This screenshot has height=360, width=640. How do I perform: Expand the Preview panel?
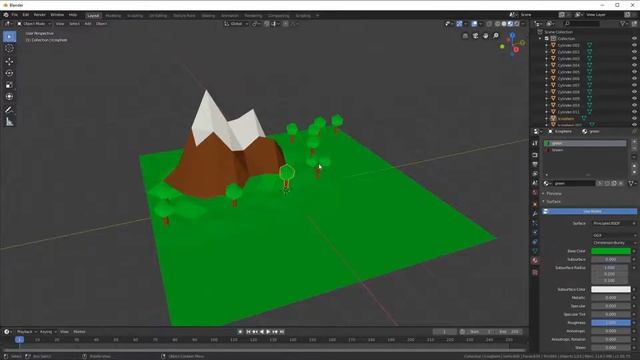553,193
